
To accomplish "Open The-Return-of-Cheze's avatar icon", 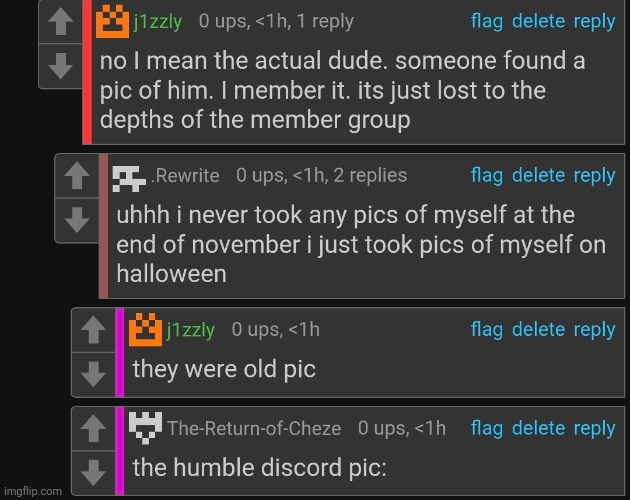I will click(x=145, y=428).
